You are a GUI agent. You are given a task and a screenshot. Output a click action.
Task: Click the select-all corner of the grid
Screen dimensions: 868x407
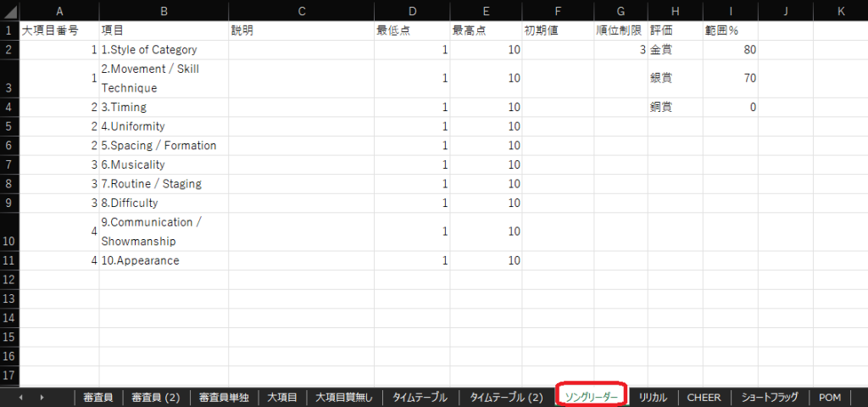tap(8, 10)
